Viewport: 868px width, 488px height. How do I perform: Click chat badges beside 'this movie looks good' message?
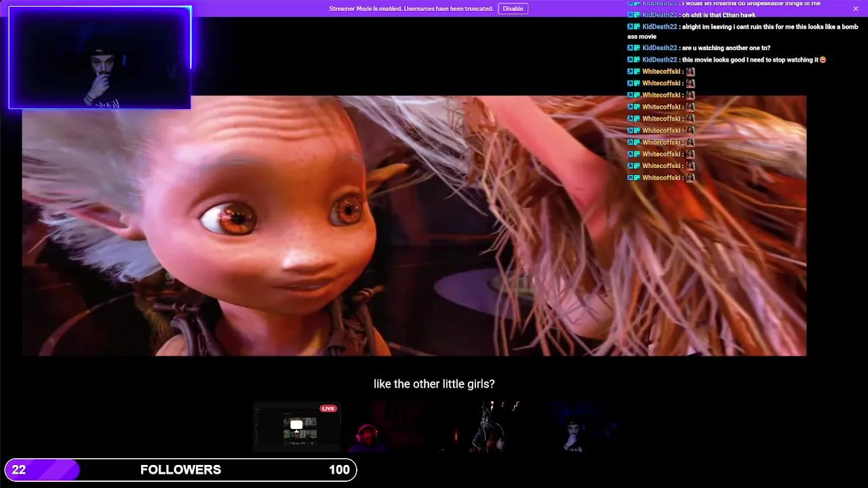(633, 60)
